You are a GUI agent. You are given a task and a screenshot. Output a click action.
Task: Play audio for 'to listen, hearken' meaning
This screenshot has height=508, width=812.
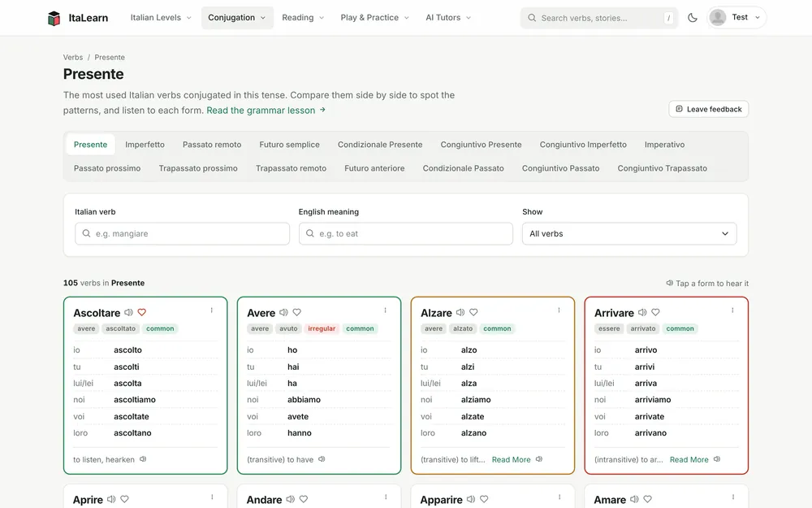click(x=143, y=459)
